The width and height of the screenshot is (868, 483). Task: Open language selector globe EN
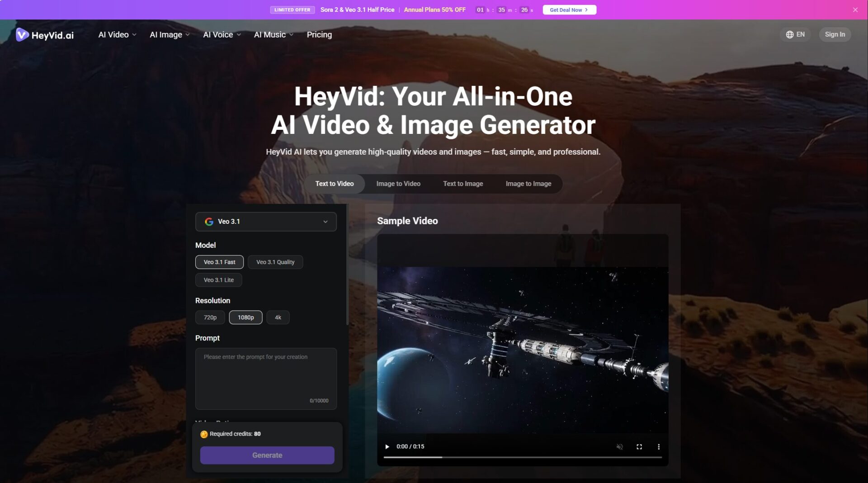pos(795,34)
